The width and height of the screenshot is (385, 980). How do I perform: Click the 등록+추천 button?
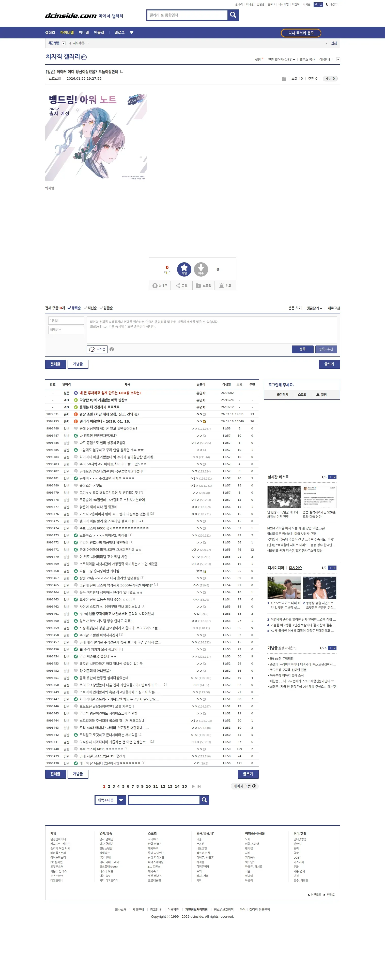coord(326,349)
